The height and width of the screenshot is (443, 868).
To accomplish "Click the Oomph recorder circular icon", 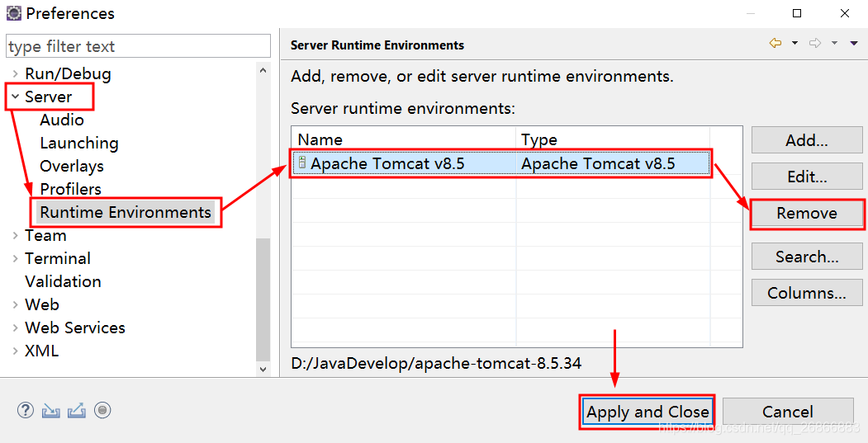I will point(102,410).
